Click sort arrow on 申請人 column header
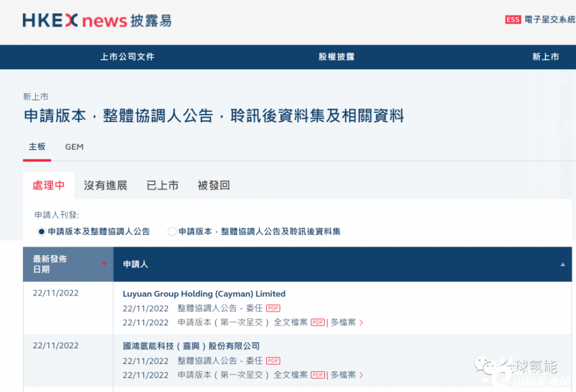Image resolution: width=576 pixels, height=392 pixels. (x=562, y=264)
